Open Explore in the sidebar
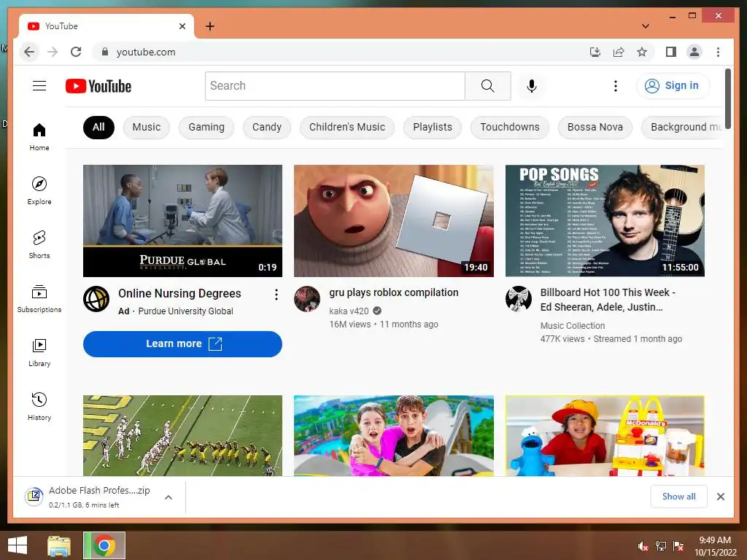The height and width of the screenshot is (560, 747). (x=39, y=191)
